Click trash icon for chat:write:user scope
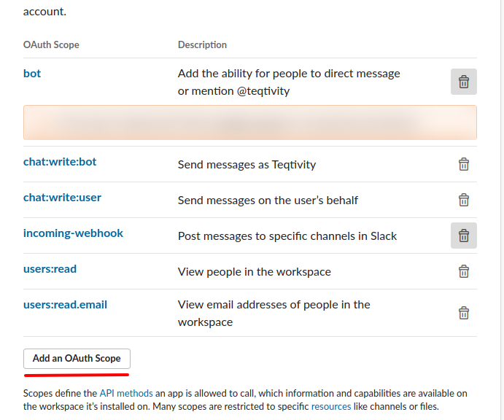Viewport: 504px width, 420px height. pyautogui.click(x=463, y=200)
